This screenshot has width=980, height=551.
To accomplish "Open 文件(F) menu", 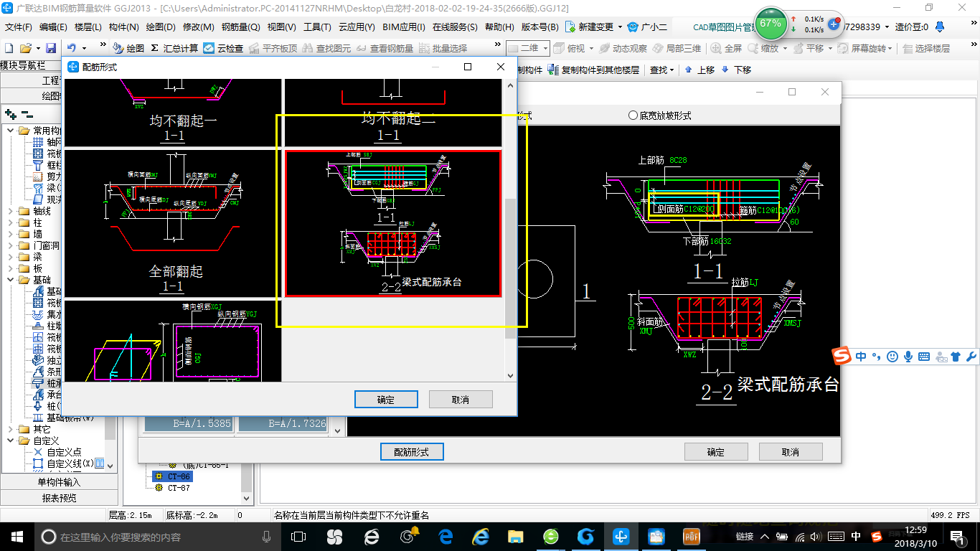I will coord(18,27).
